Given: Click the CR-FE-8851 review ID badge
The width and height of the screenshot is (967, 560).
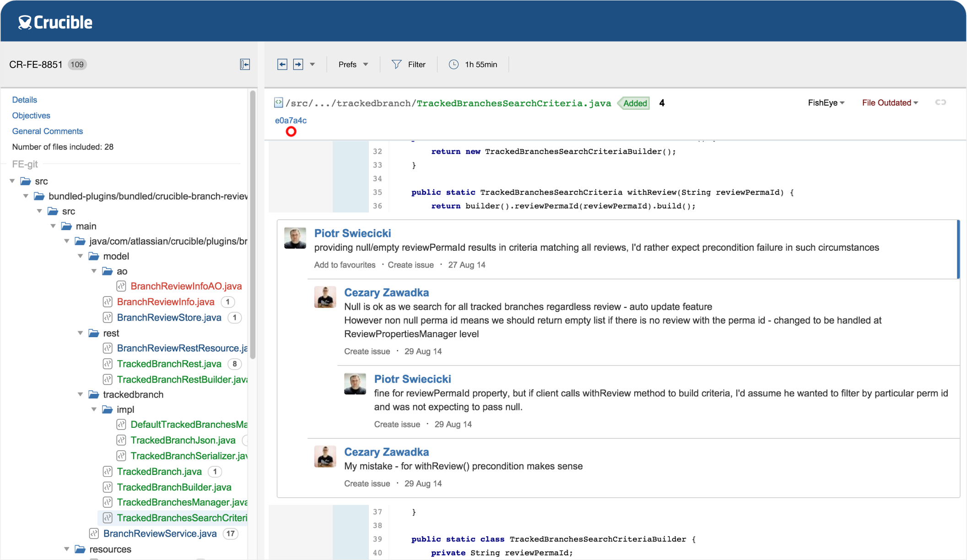Looking at the screenshot, I should point(79,64).
